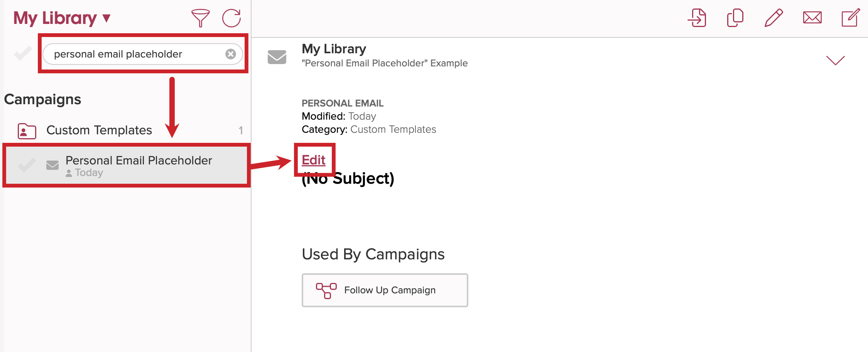Send email using the envelope icon
This screenshot has width=868, height=352.
[x=812, y=18]
